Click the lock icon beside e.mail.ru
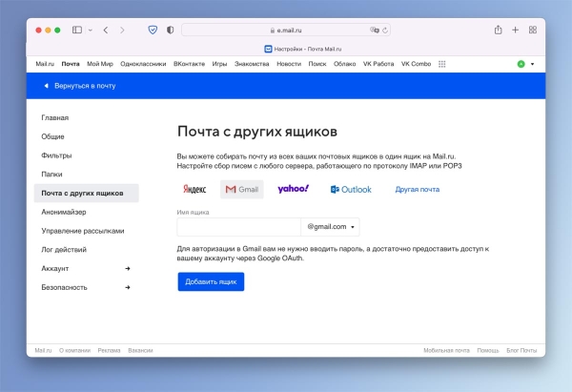572x392 pixels. pos(273,31)
